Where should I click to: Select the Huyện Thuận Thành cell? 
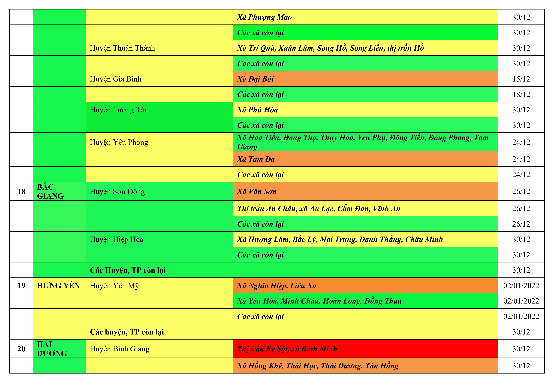click(x=159, y=48)
